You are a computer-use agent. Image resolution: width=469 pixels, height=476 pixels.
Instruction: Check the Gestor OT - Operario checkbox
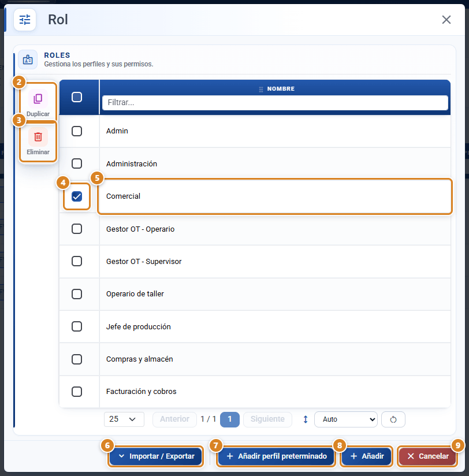click(77, 229)
